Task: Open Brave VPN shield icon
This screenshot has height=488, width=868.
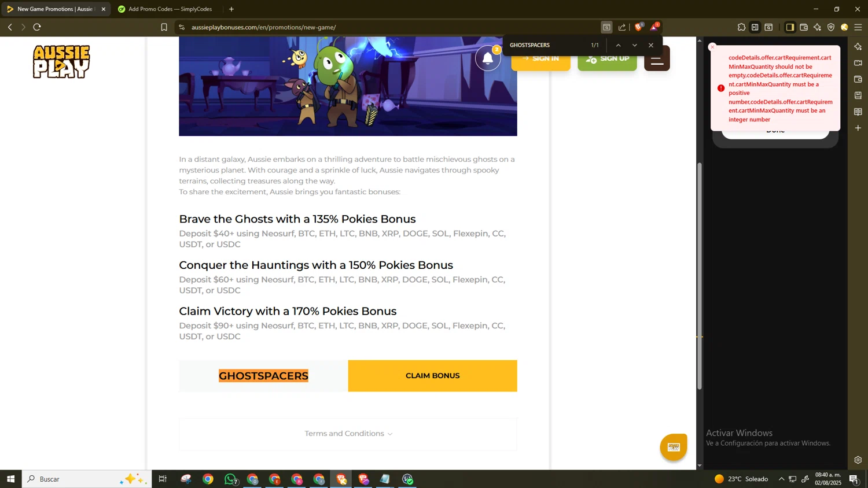Action: [831, 27]
